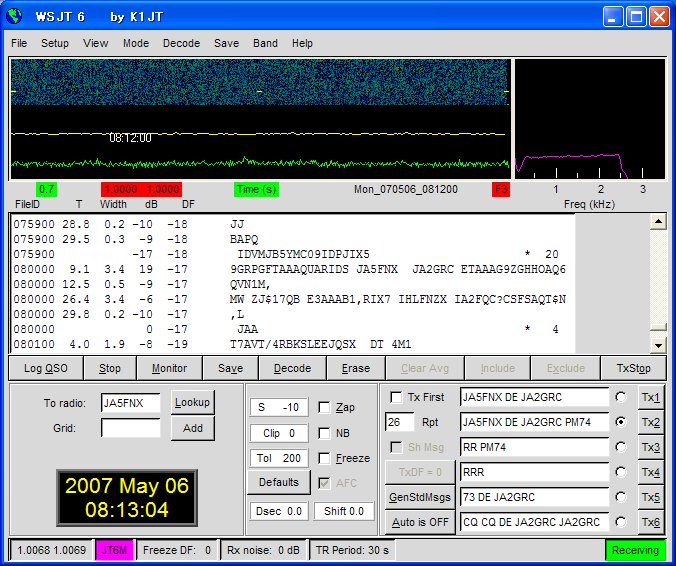
Task: Select radio button for RR PM74 message
Action: 620,447
